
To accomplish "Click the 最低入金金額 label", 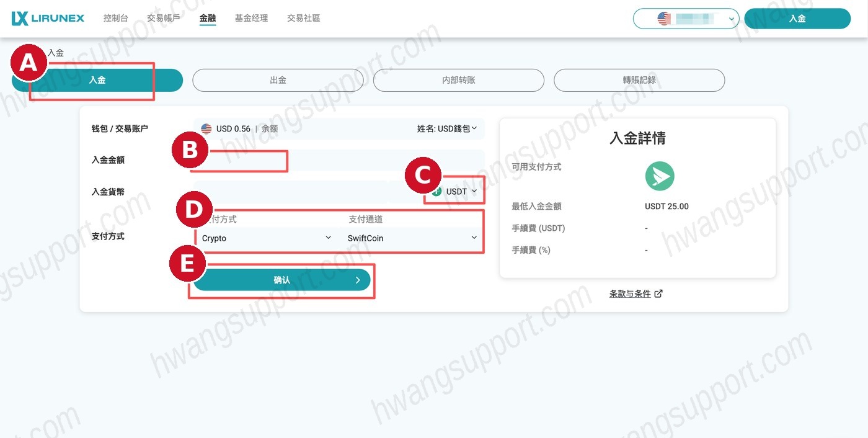I will coord(536,207).
